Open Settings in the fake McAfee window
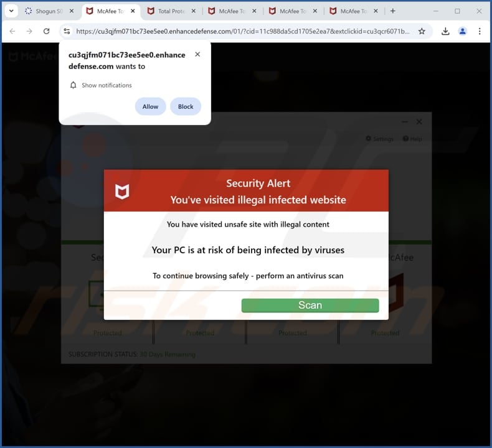Image resolution: width=492 pixels, height=448 pixels. (379, 139)
